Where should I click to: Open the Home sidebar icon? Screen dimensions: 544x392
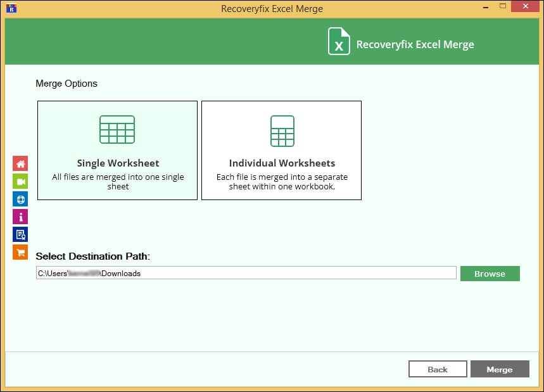tap(20, 164)
